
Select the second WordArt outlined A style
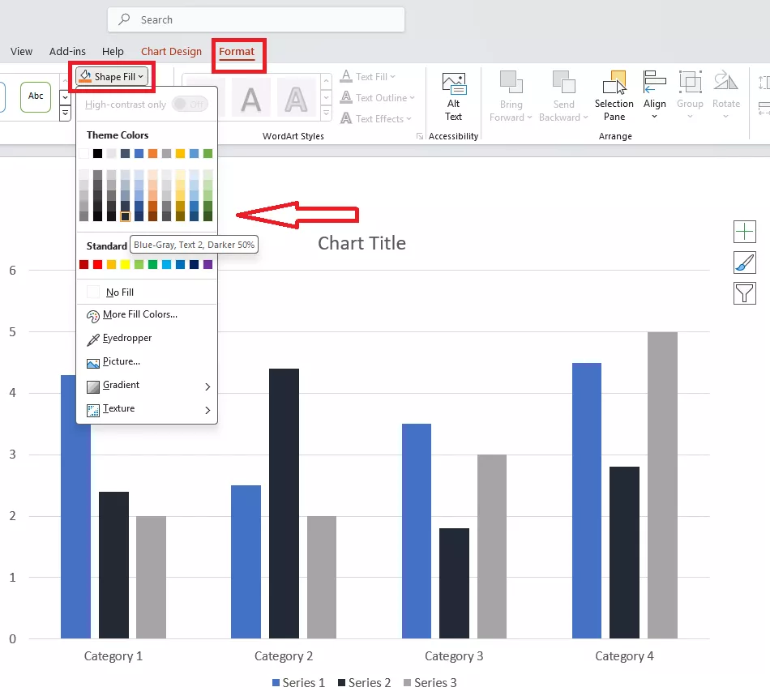coord(296,100)
